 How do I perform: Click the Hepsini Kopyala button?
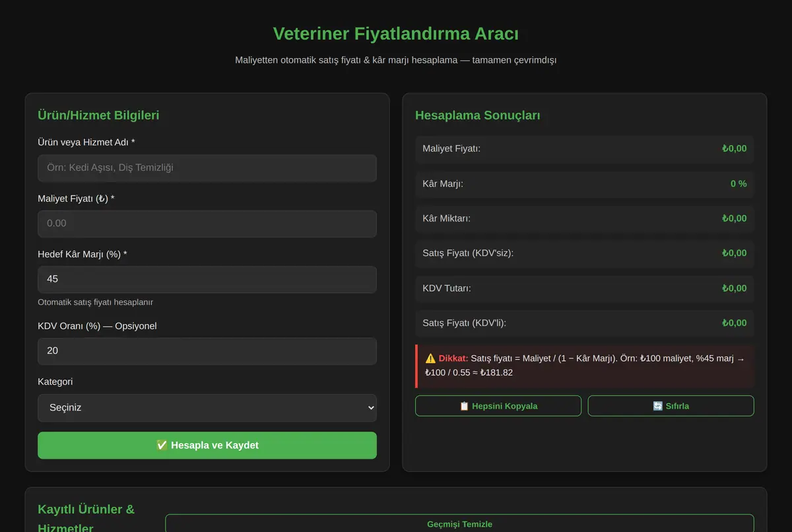tap(498, 406)
